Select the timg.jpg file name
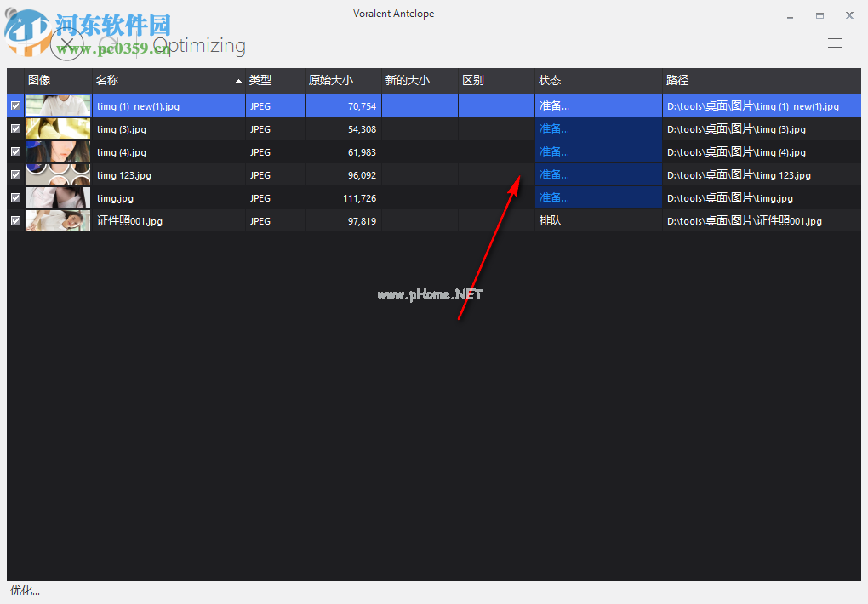Image resolution: width=868 pixels, height=604 pixels. click(x=115, y=198)
